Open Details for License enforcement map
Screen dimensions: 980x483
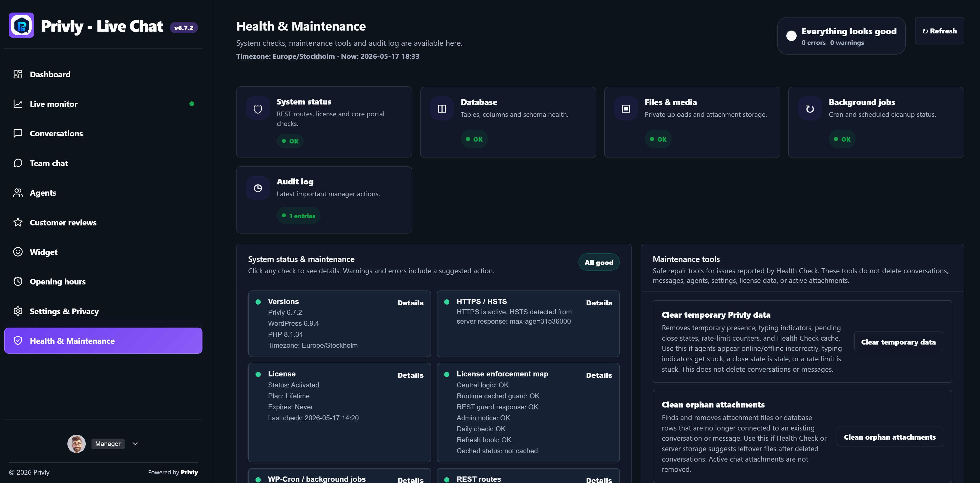pos(599,375)
